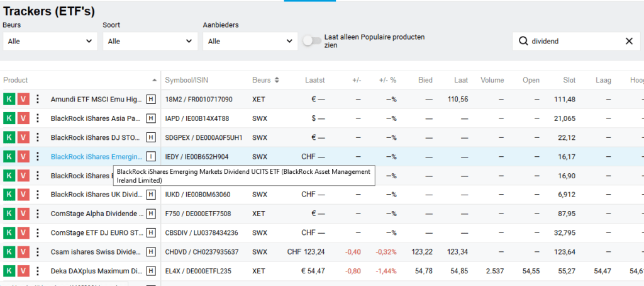Open Deka DAXplus Maximum Di... product link
This screenshot has width=644, height=286.
click(x=97, y=271)
